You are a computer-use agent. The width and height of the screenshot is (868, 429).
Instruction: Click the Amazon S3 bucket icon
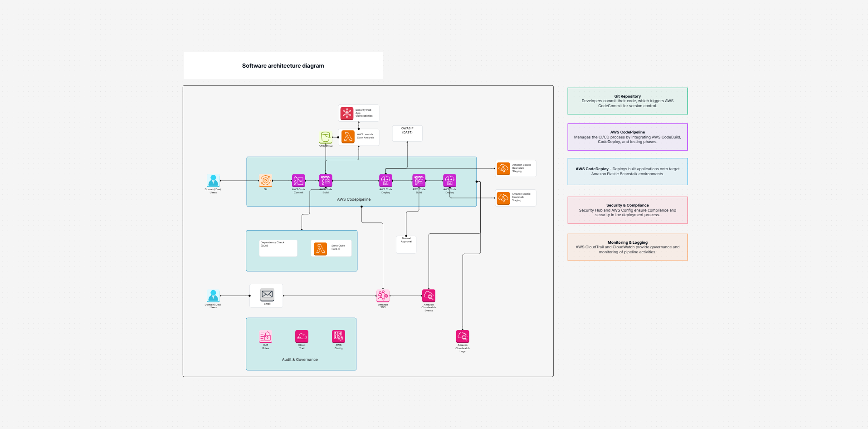(x=325, y=137)
